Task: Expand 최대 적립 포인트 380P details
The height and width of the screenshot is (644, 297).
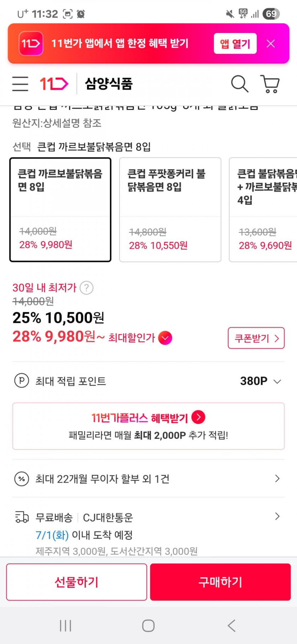Action: (x=277, y=381)
